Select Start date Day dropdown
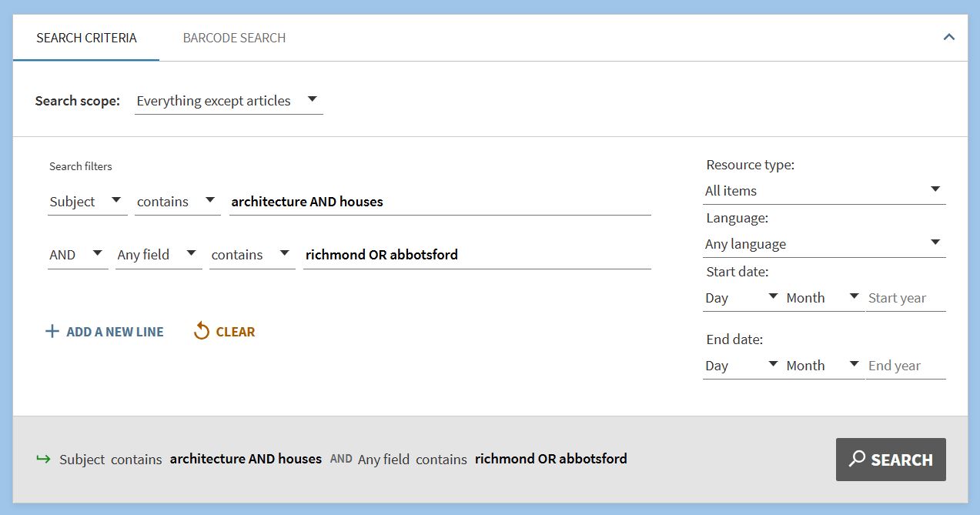Screen dimensions: 980x515 click(741, 298)
